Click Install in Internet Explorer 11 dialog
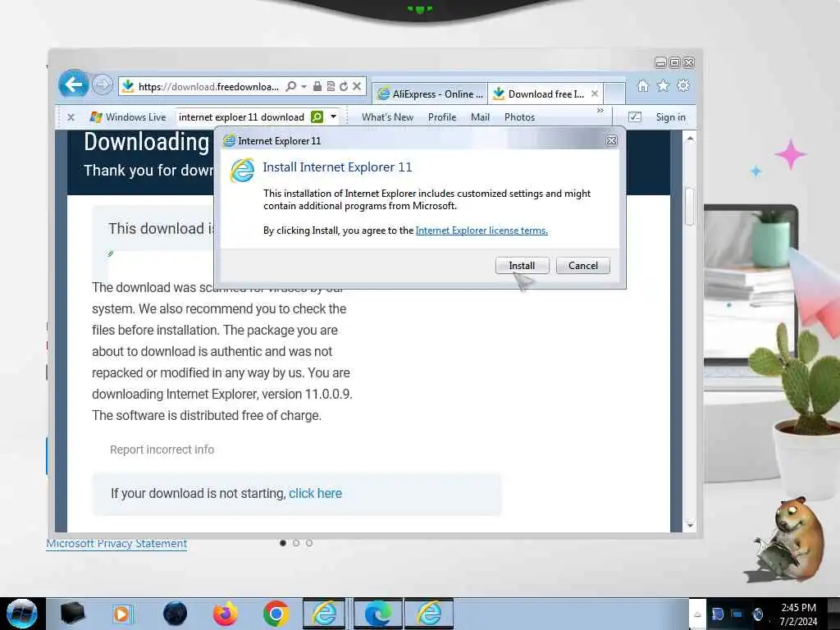 pos(522,265)
